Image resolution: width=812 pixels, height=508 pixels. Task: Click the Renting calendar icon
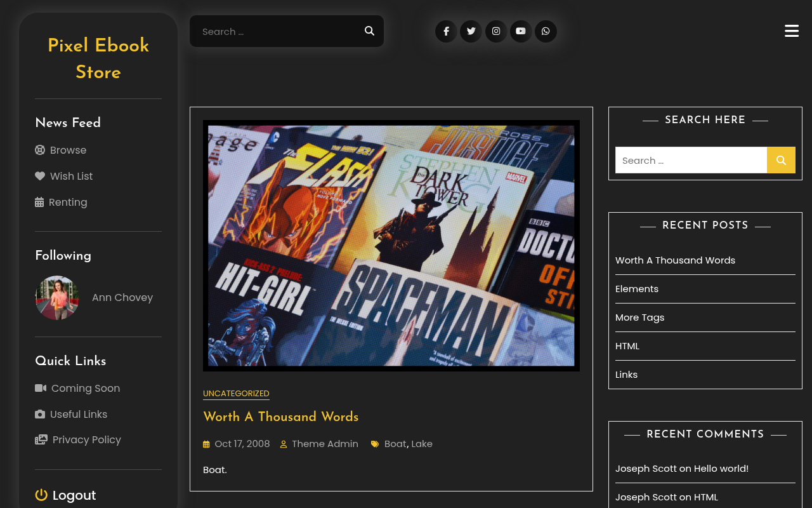tap(39, 202)
